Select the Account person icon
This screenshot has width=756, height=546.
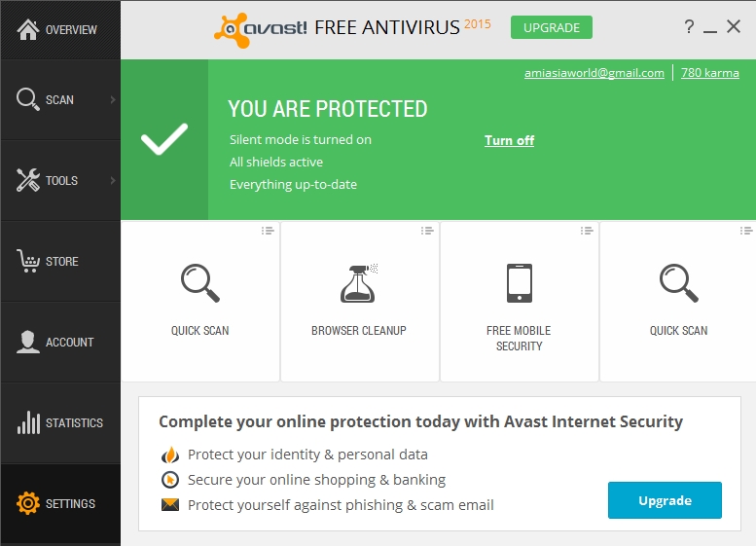(28, 342)
